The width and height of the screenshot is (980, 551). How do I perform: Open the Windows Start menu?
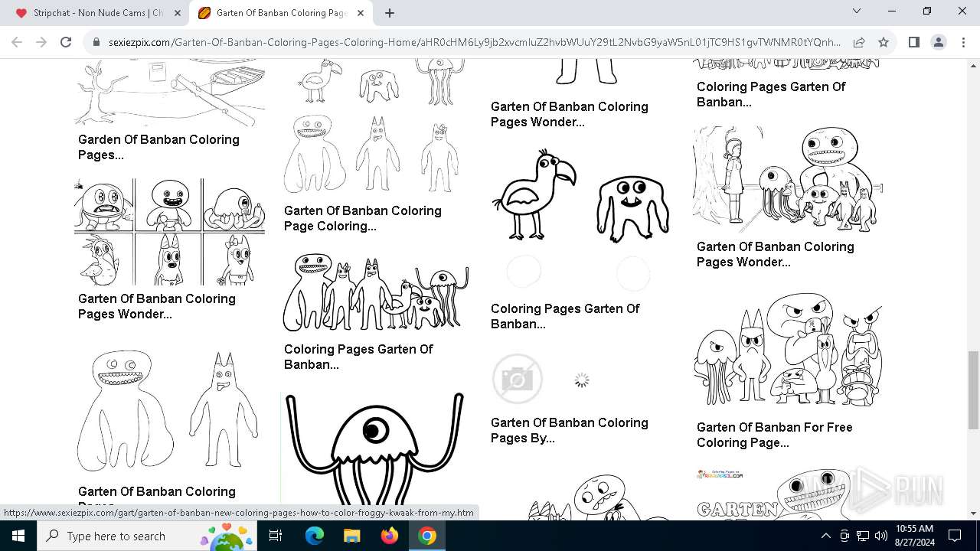[x=18, y=536]
